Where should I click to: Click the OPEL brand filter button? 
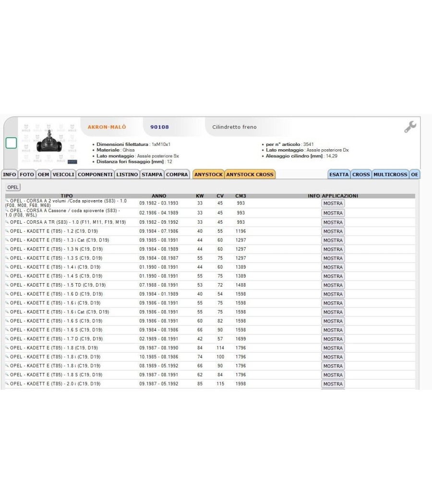coord(13,187)
